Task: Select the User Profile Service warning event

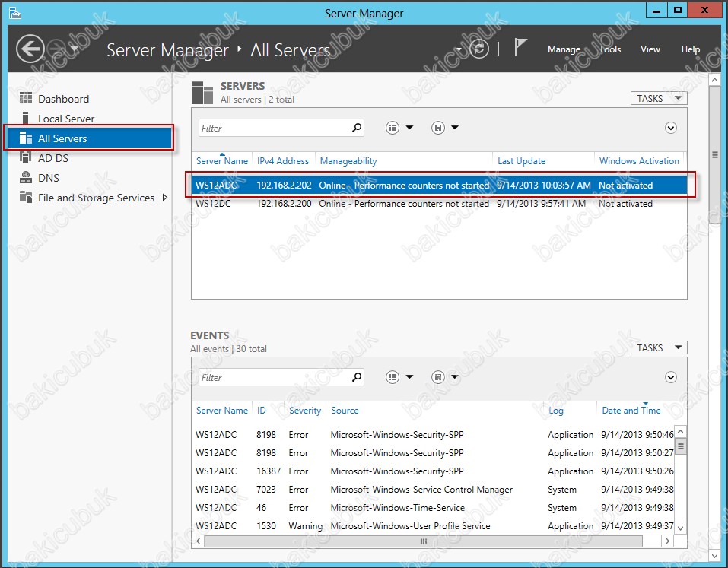Action: tap(433, 525)
